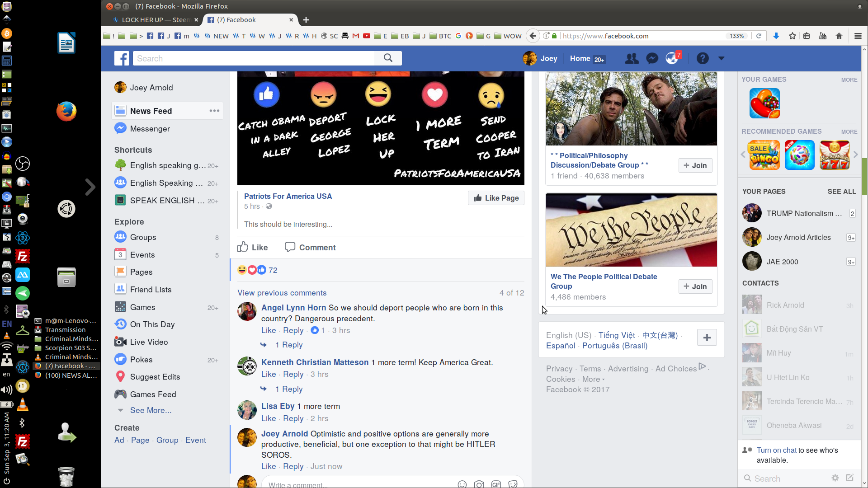This screenshot has width=868, height=488.
Task: Show next recommended games arrow
Action: coord(855,155)
